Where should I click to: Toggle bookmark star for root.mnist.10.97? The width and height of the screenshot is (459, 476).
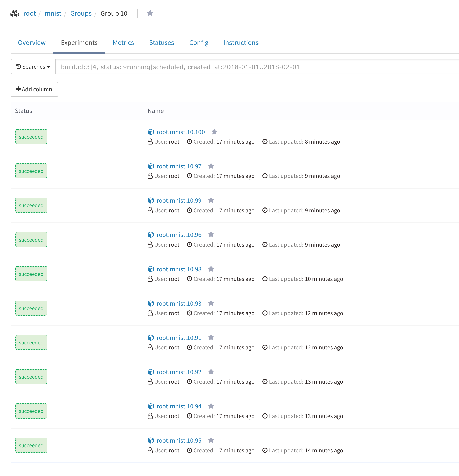(211, 166)
